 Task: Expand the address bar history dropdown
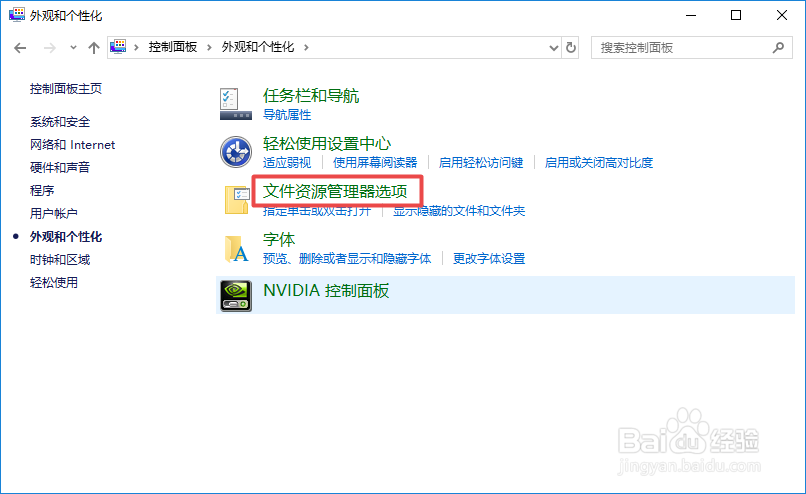tap(554, 48)
